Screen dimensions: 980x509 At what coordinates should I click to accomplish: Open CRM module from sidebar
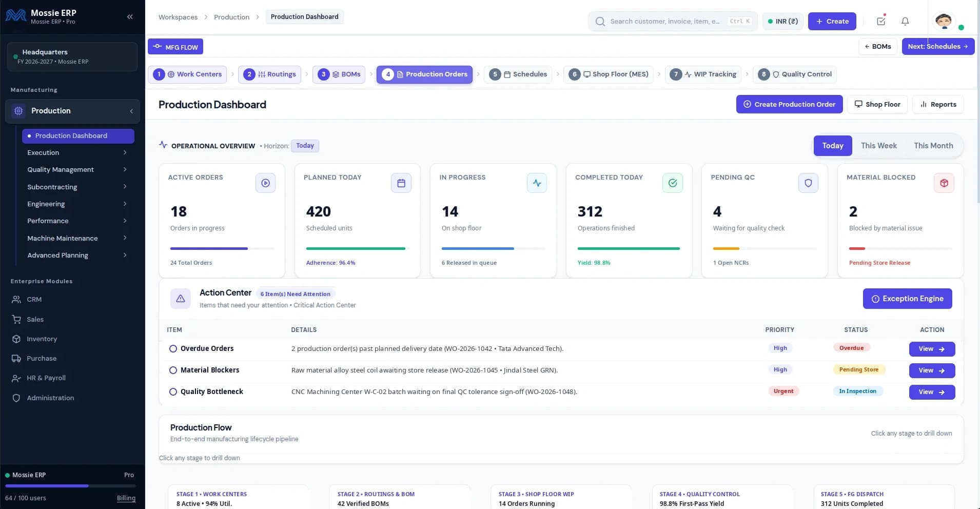(34, 300)
